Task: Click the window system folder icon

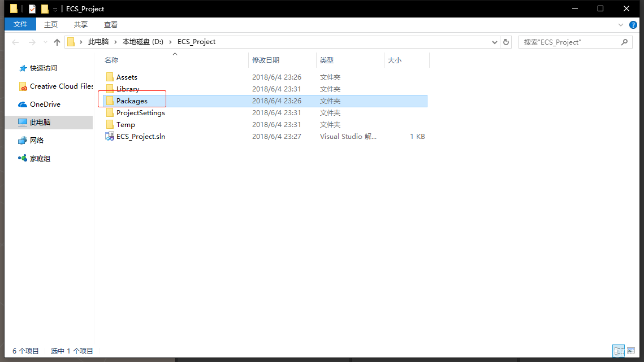Action: pos(14,8)
